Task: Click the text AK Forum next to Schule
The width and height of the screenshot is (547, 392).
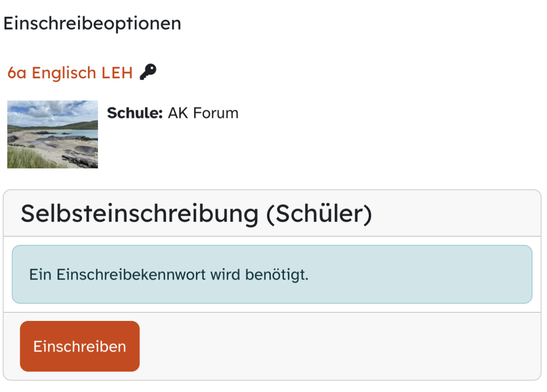Action: (203, 113)
